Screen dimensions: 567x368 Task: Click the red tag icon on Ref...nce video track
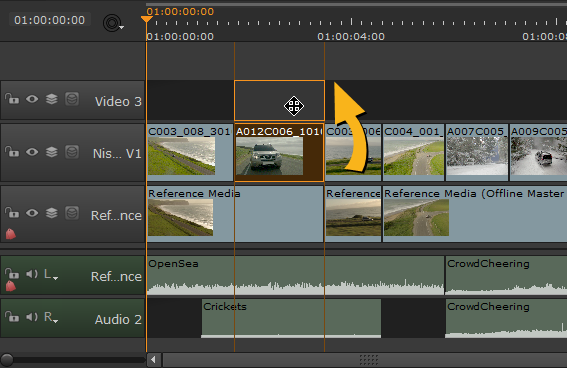[x=11, y=234]
